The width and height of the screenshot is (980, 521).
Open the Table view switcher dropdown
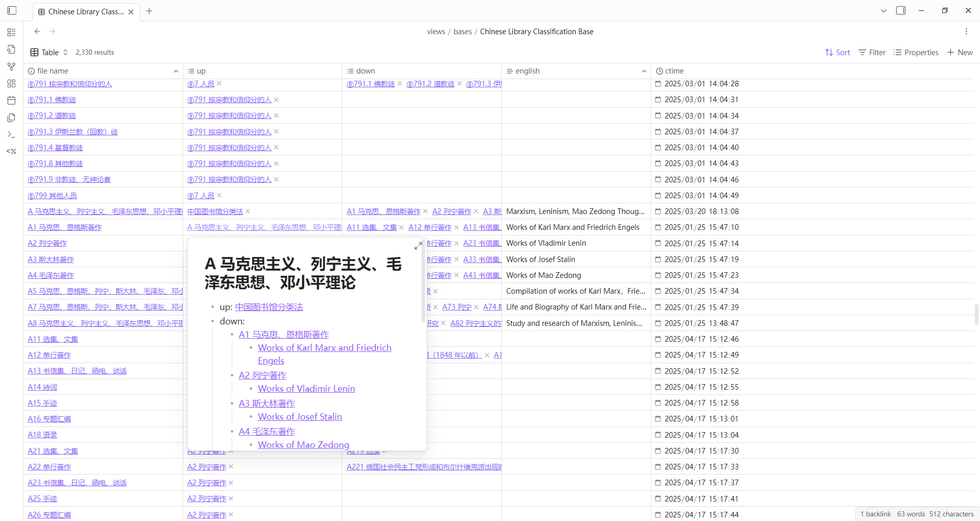click(x=50, y=53)
